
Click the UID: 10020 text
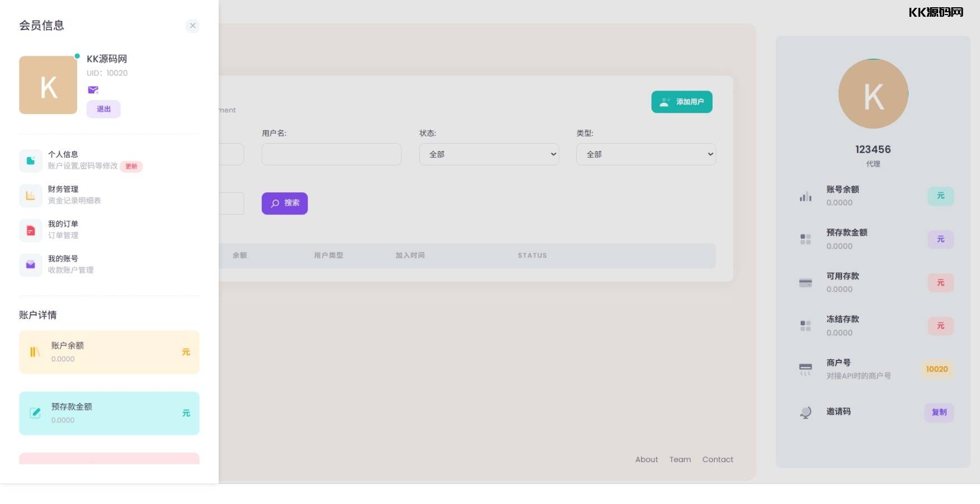click(107, 73)
